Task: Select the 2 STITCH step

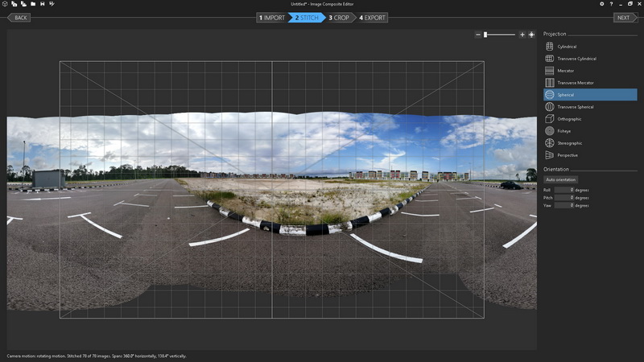Action: pyautogui.click(x=307, y=18)
